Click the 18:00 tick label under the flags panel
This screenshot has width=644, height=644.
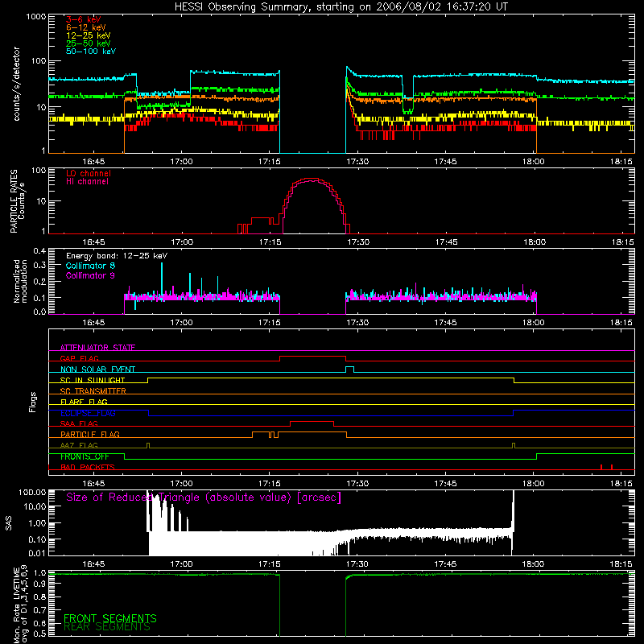coord(533,484)
